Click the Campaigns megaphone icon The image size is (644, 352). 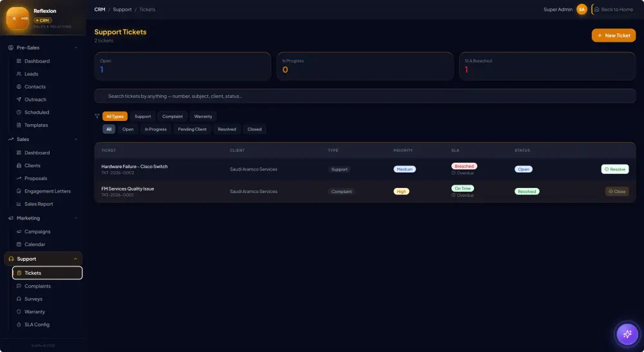(x=19, y=232)
